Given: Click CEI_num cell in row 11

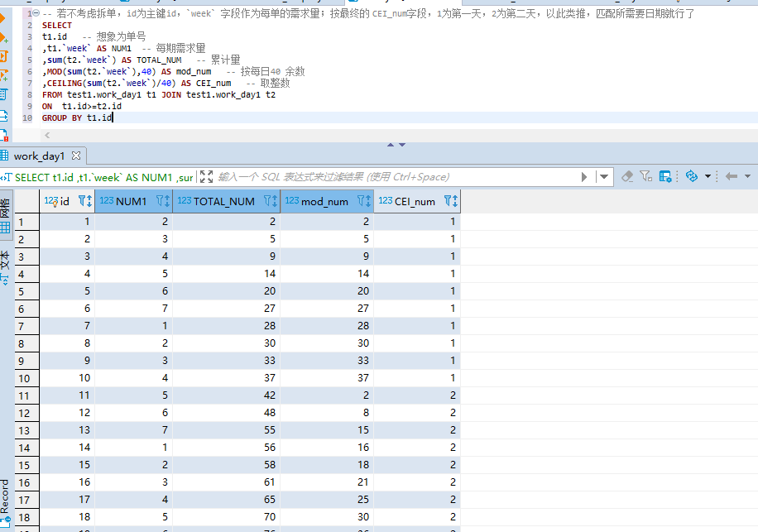Looking at the screenshot, I should (417, 395).
